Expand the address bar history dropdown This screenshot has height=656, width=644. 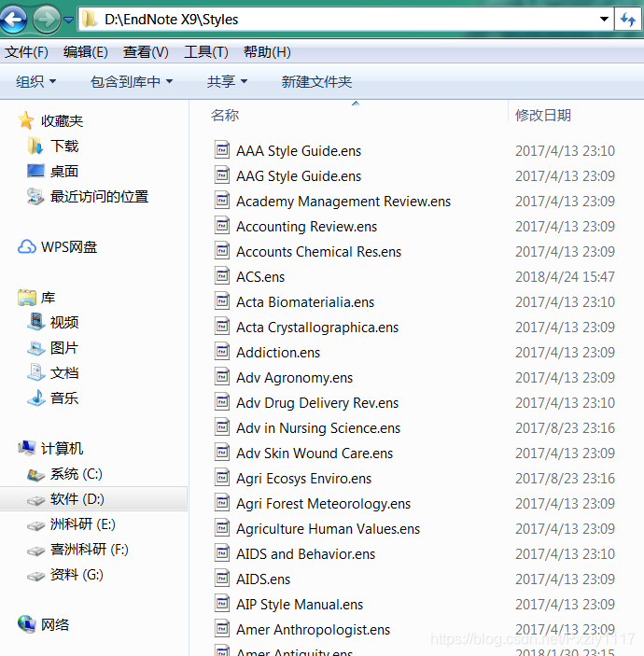[604, 20]
